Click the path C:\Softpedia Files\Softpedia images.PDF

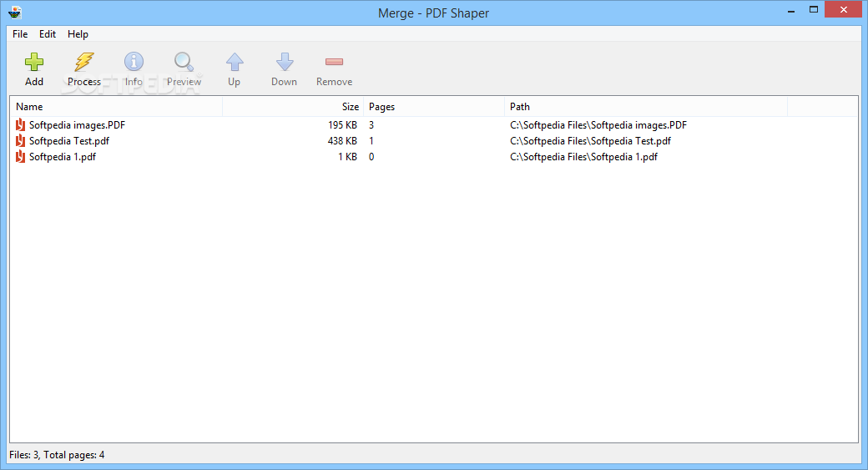coord(598,125)
